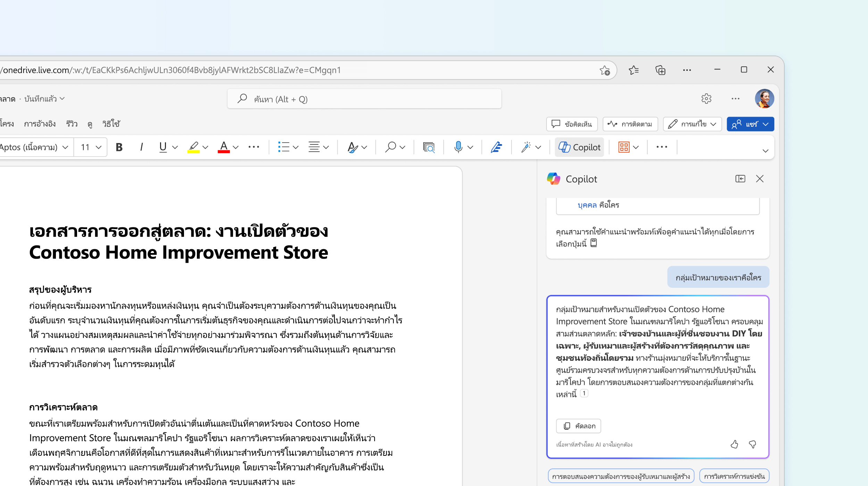Expand the ribbon display chevron
Image resolution: width=868 pixels, height=486 pixels.
[765, 151]
